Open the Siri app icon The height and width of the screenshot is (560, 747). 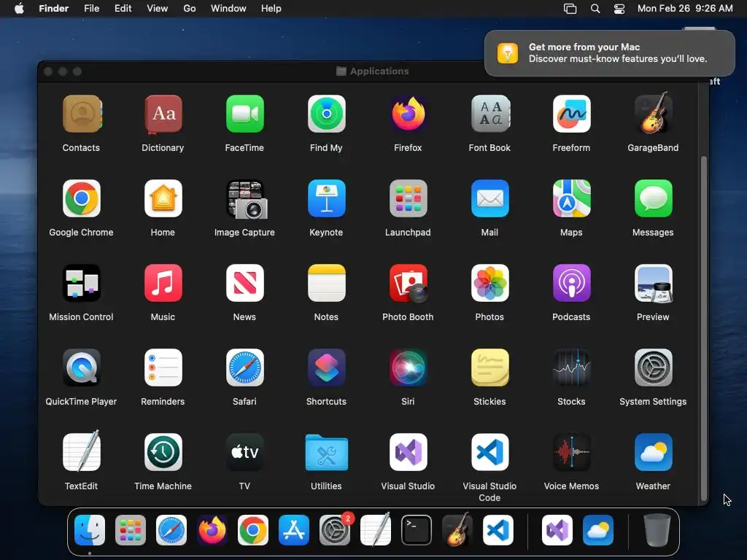[408, 367]
